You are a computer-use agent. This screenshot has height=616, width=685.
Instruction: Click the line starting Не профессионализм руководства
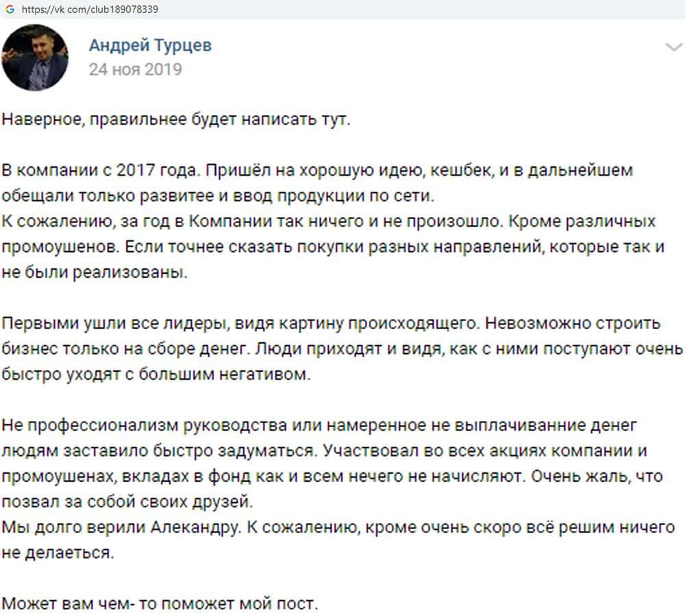[319, 426]
